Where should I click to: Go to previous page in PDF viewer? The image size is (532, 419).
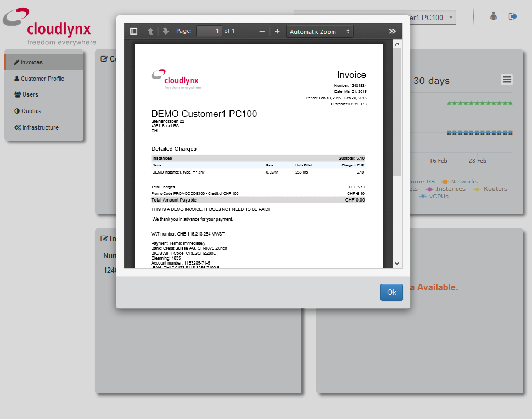click(150, 31)
